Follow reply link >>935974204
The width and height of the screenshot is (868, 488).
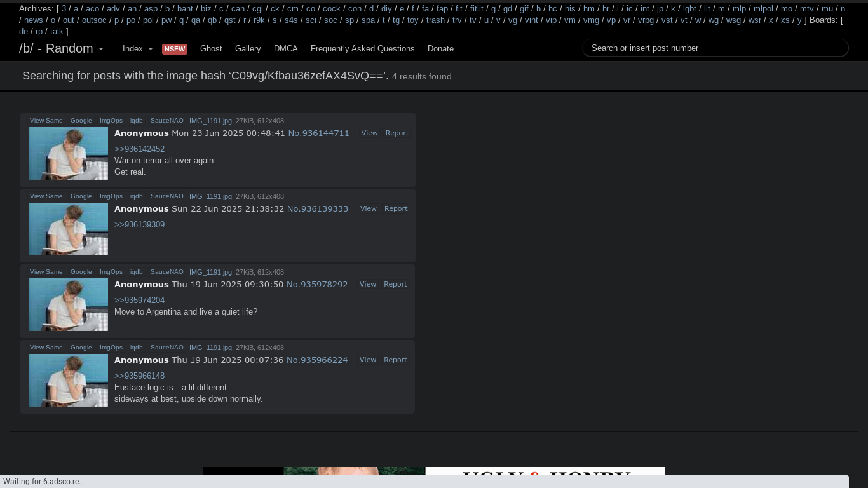click(x=139, y=301)
